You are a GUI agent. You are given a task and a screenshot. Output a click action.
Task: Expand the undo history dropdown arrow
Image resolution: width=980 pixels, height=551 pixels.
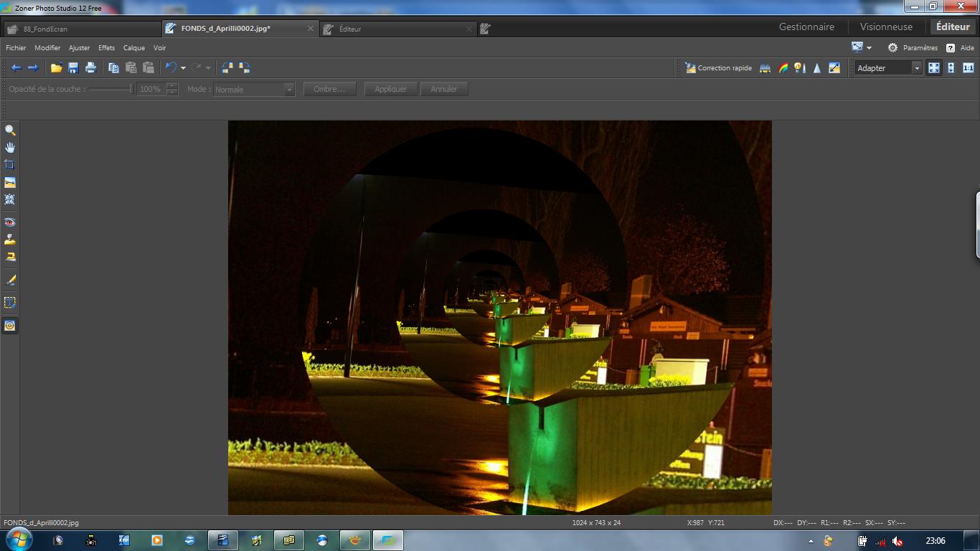click(x=183, y=68)
